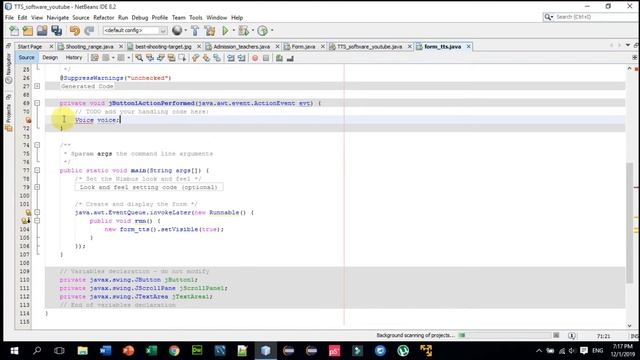The width and height of the screenshot is (640, 360).
Task: Switch to the Shooting_range.java tab
Action: pyautogui.click(x=89, y=47)
